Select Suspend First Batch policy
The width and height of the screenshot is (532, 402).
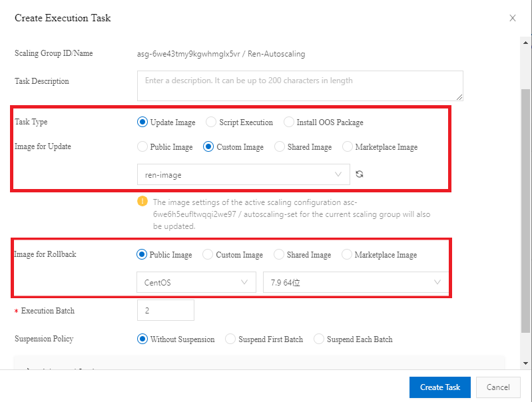click(x=230, y=339)
